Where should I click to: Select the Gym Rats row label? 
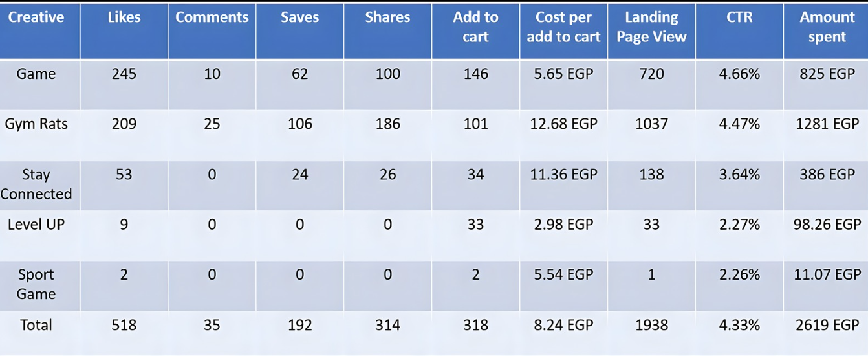[x=36, y=124]
